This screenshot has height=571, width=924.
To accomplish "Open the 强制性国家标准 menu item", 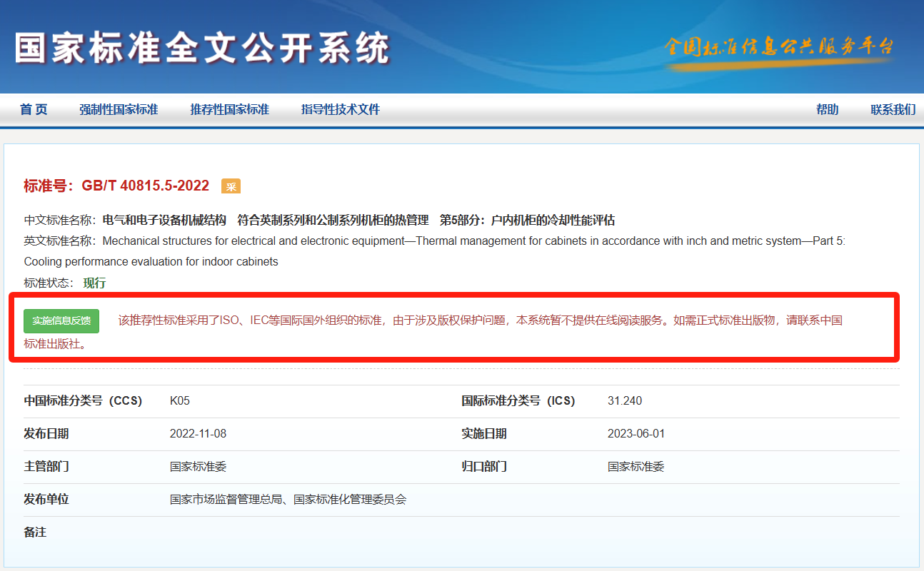I will coord(119,109).
